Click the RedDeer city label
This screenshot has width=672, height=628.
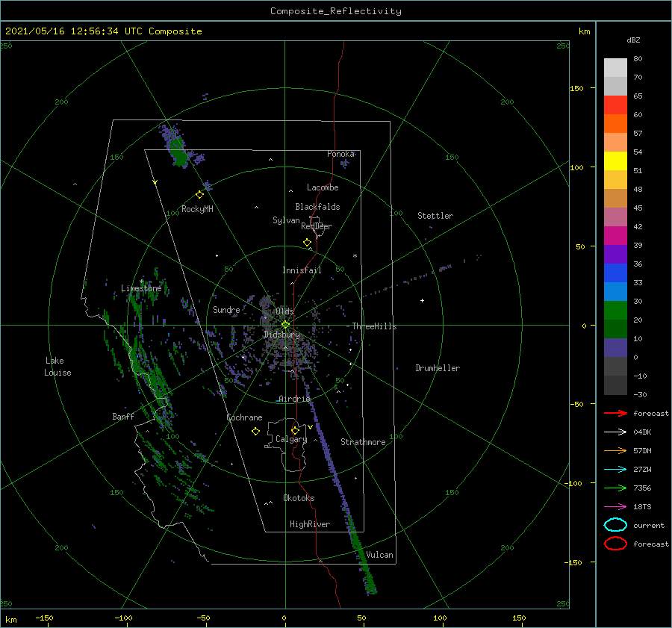tap(317, 226)
